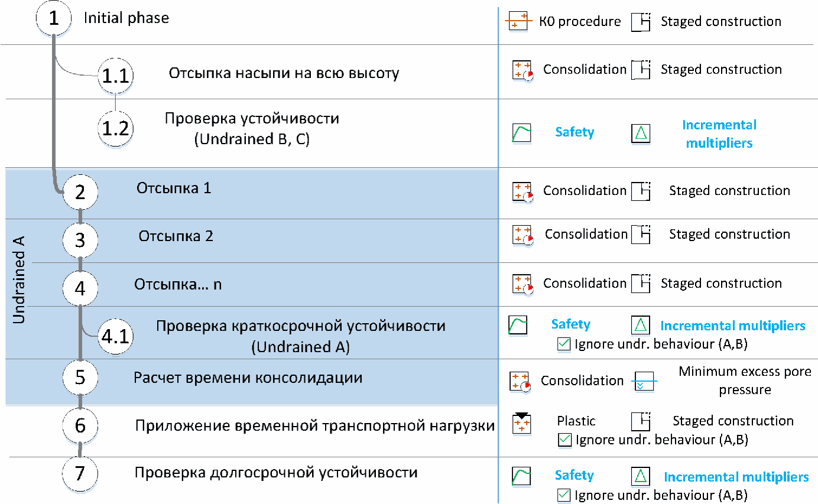
Task: Click the Plastic calculation icon in phase 6 row
Action: coord(521,423)
